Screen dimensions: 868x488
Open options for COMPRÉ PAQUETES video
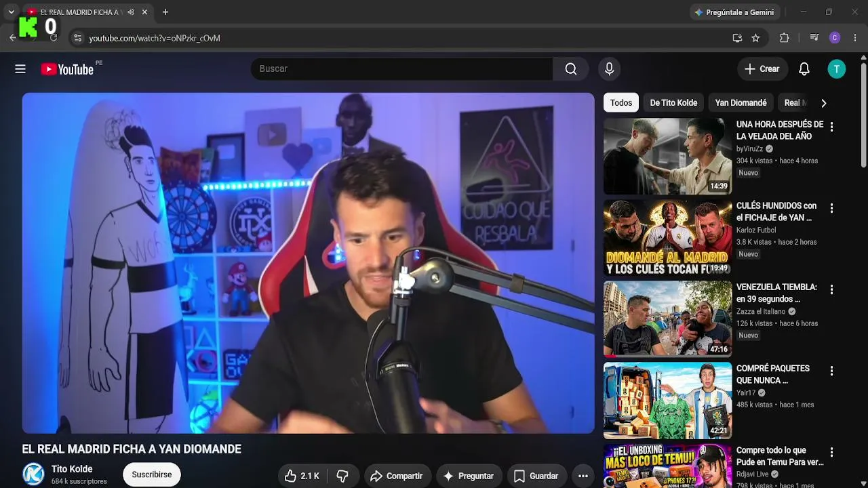click(x=831, y=371)
